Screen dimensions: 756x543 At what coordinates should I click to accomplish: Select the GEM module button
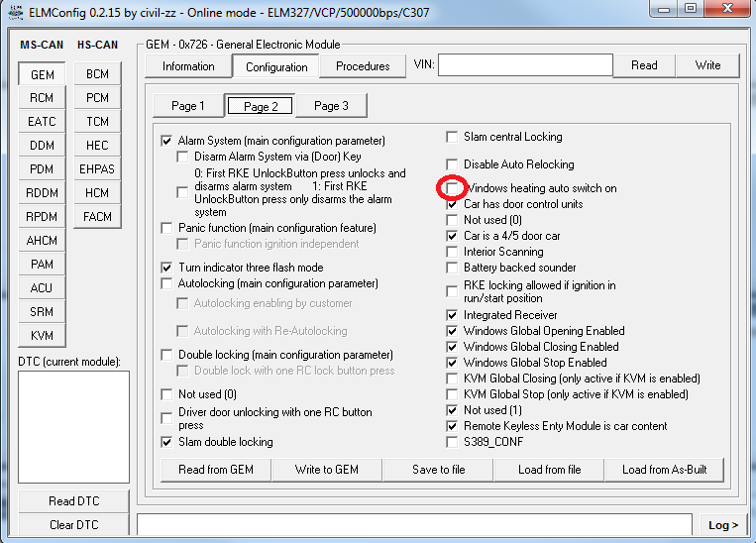click(x=42, y=74)
